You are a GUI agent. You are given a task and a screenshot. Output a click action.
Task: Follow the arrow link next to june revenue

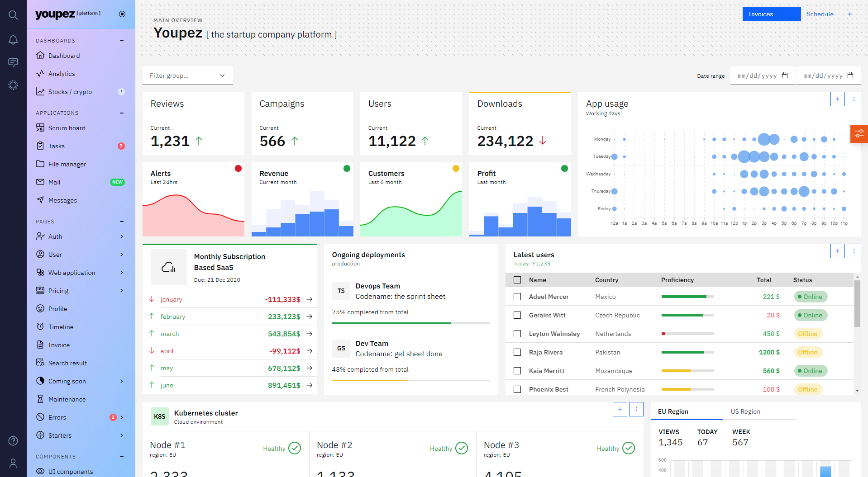310,385
